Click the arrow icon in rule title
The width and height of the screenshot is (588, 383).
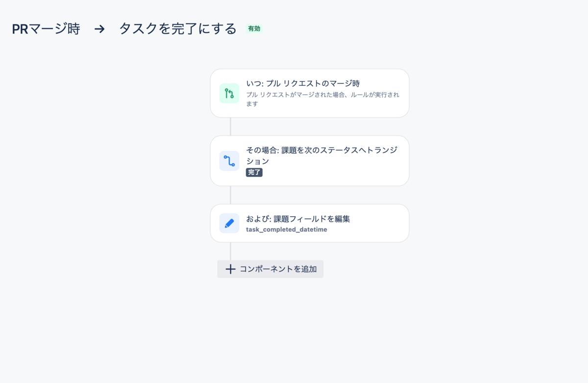click(x=99, y=29)
